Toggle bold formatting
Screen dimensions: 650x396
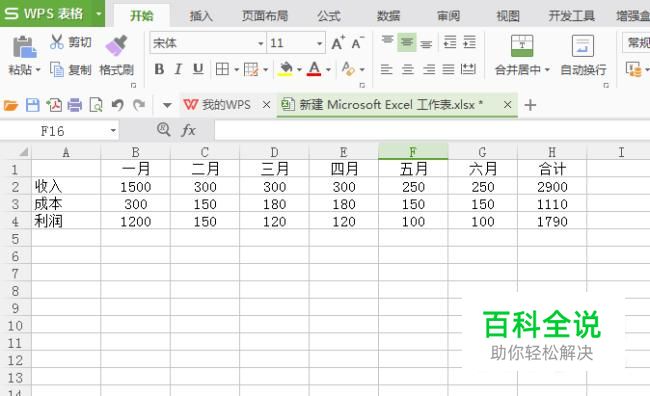pos(159,69)
